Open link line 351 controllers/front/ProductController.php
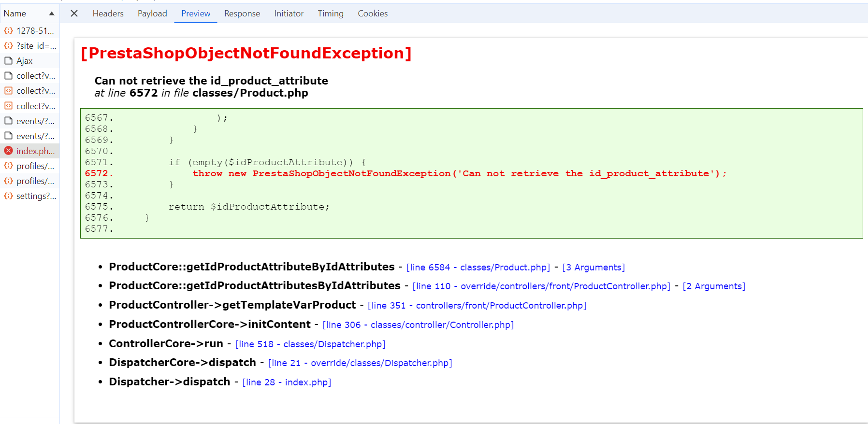The height and width of the screenshot is (424, 868). pyautogui.click(x=477, y=306)
